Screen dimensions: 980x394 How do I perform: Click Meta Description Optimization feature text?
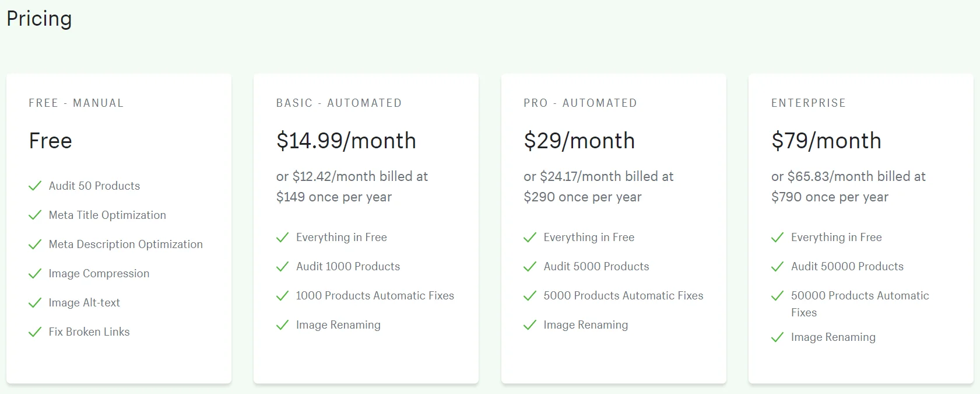click(125, 244)
